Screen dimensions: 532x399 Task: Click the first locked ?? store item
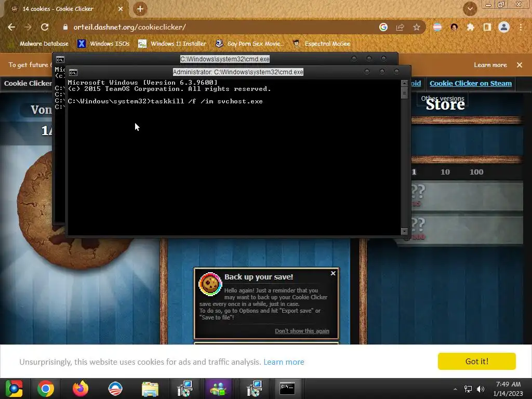[x=467, y=196]
